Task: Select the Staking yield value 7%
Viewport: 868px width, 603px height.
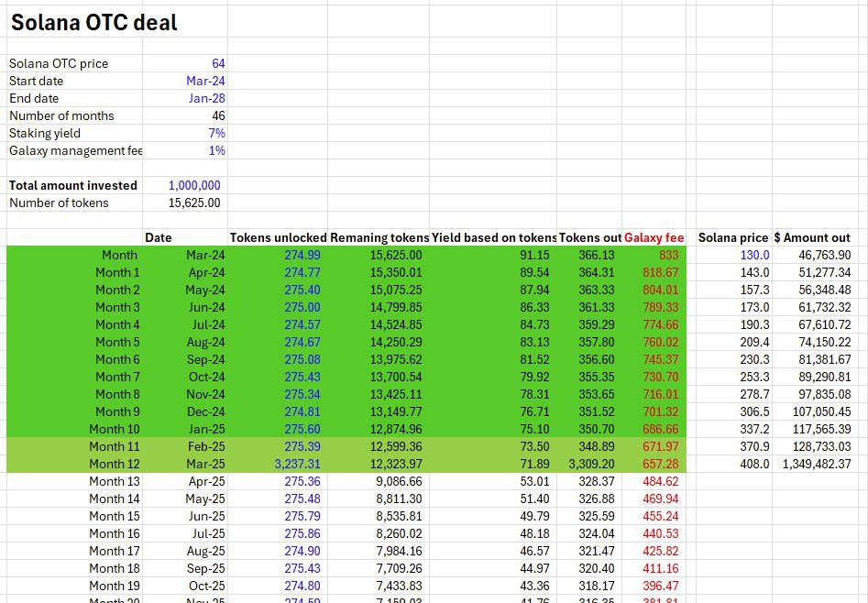Action: click(x=216, y=134)
